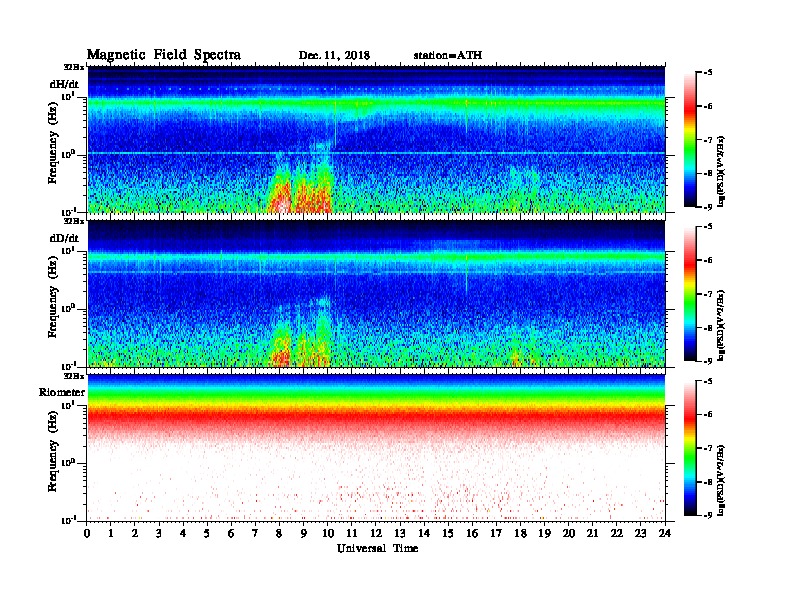The image size is (792, 612).
Task: Click the dH/dt spectrogram plot
Action: click(x=376, y=139)
